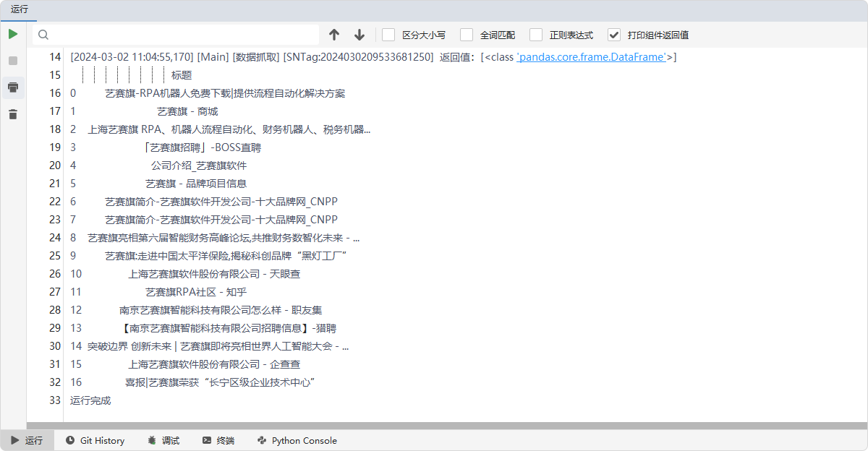Click row 艺赛旗 - 商城
This screenshot has height=451, width=868.
(x=187, y=111)
